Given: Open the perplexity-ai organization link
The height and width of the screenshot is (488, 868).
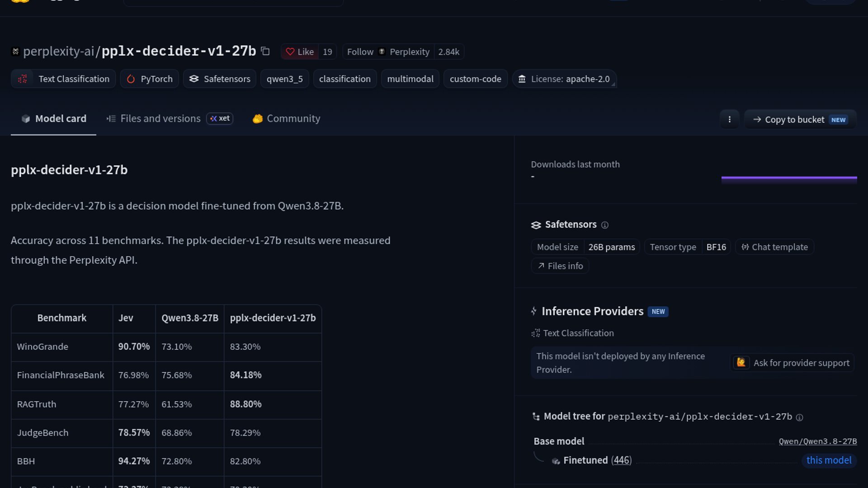Looking at the screenshot, I should pyautogui.click(x=58, y=52).
